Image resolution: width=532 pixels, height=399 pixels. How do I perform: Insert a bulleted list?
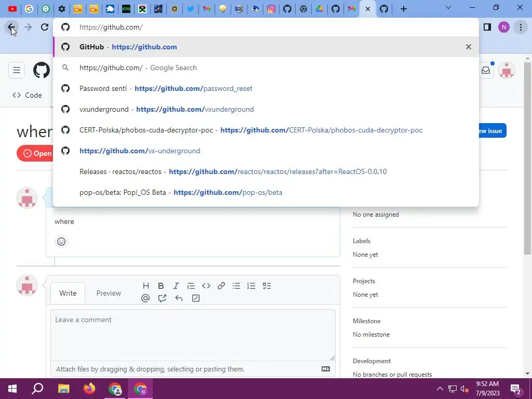pos(236,286)
